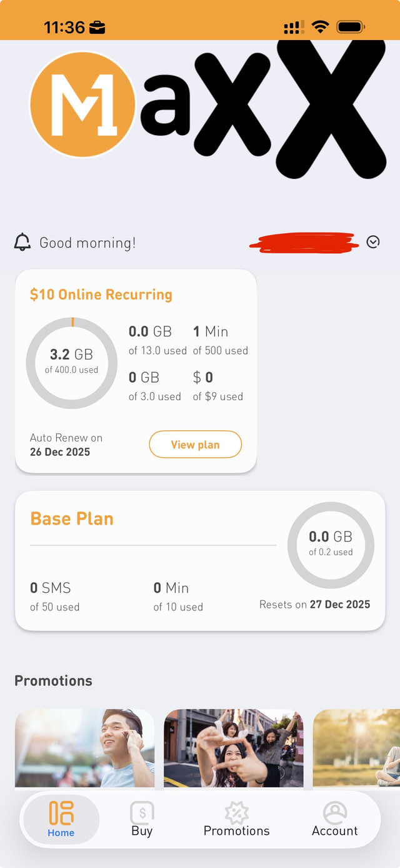Open the Home tab icon
The height and width of the screenshot is (868, 400).
(x=61, y=813)
